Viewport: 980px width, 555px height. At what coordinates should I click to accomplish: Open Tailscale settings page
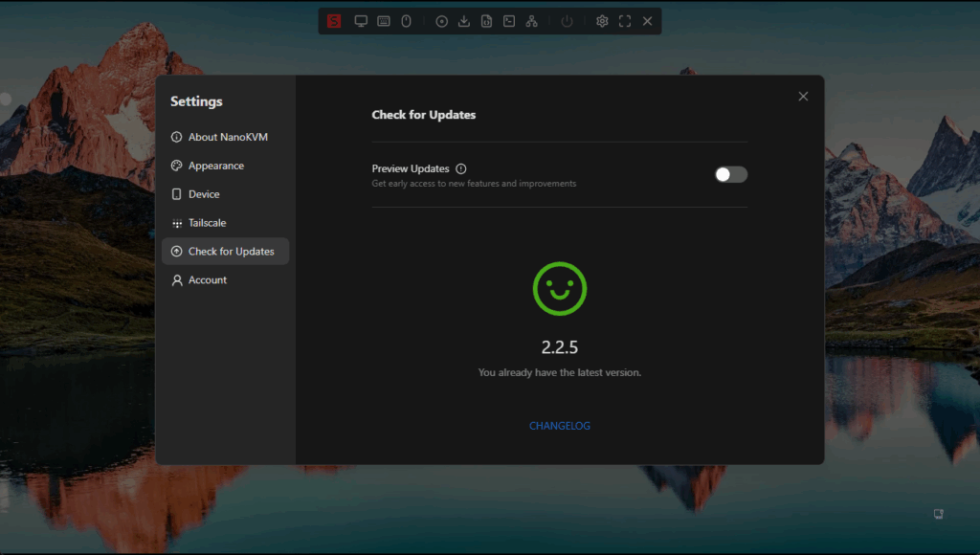[x=207, y=223]
